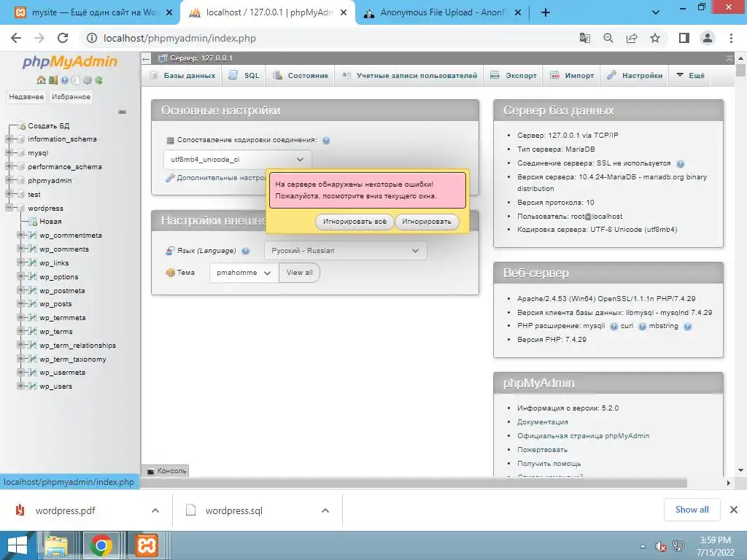Expand the phpmyadmin database node

9,181
